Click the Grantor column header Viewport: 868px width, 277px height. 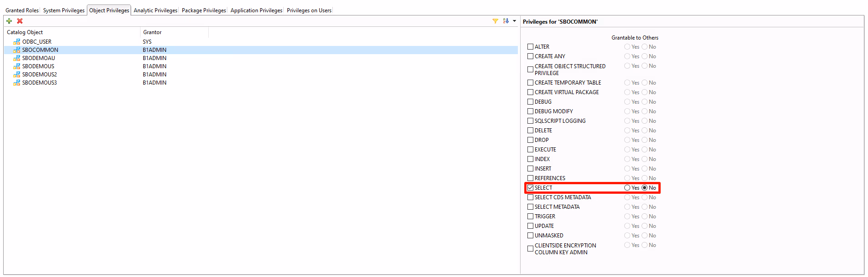152,32
